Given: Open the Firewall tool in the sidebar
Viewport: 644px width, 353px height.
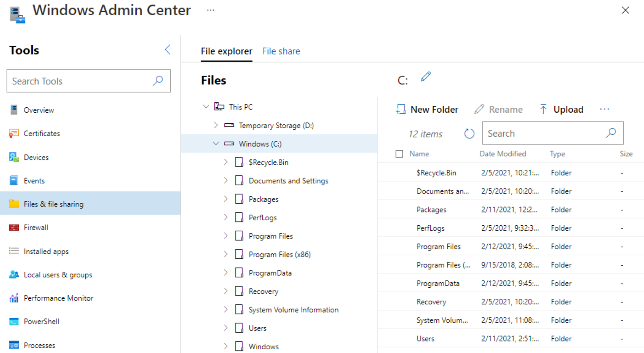Looking at the screenshot, I should point(36,228).
